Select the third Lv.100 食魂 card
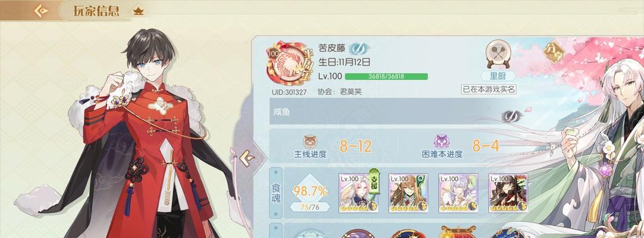The height and width of the screenshot is (238, 644). click(458, 193)
